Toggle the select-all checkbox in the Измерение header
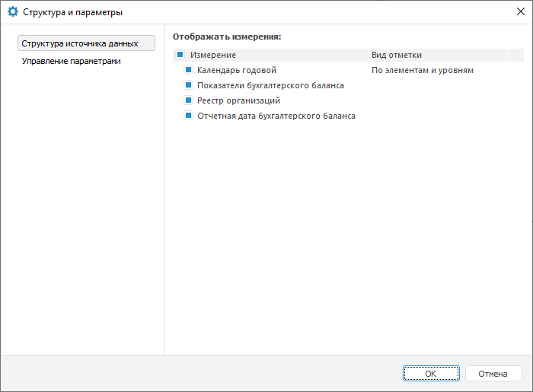 [180, 55]
